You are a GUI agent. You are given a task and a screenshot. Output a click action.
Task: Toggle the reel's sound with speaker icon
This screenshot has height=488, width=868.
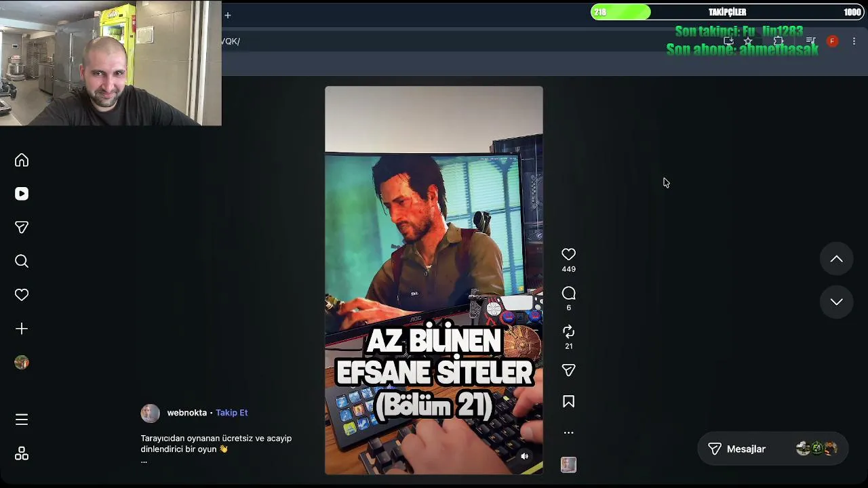pos(524,456)
